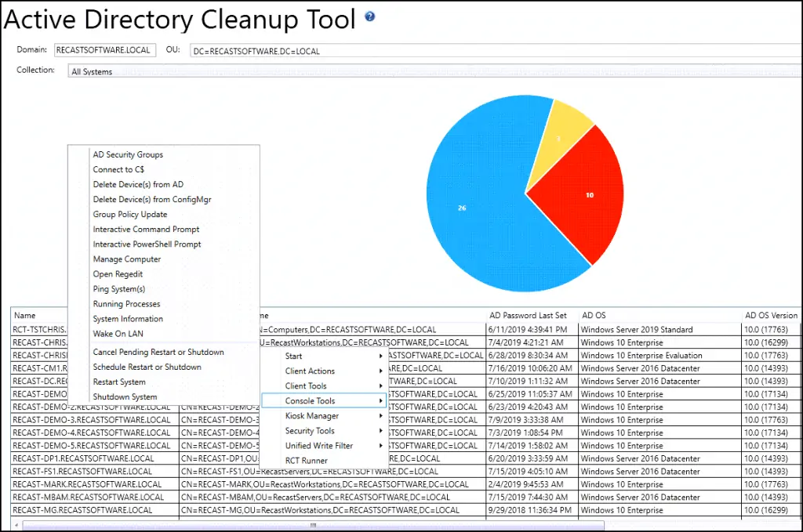
Task: Choose Schedule Restart or Shutdown
Action: tap(147, 367)
